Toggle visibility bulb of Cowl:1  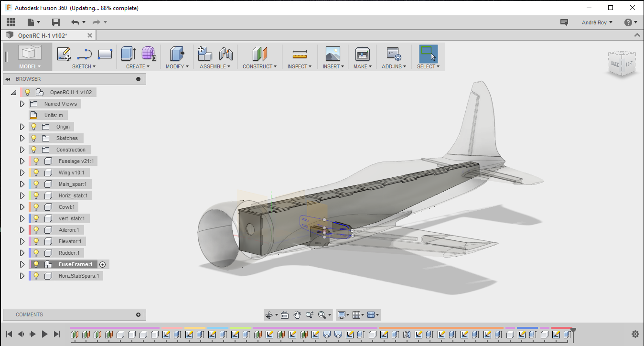tap(36, 207)
